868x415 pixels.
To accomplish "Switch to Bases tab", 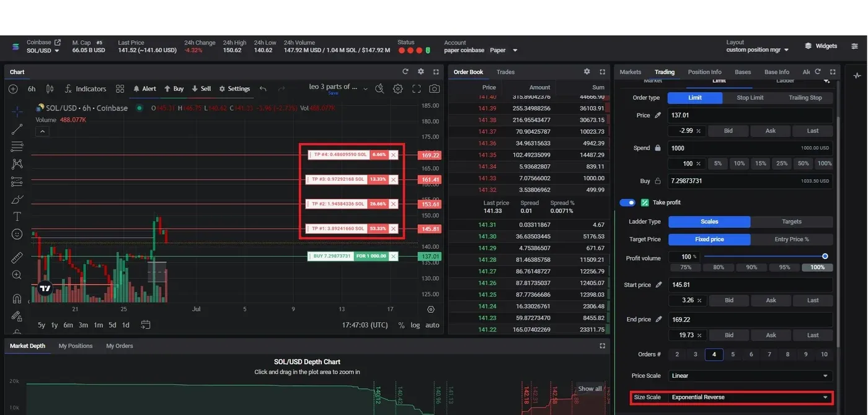I will click(743, 72).
